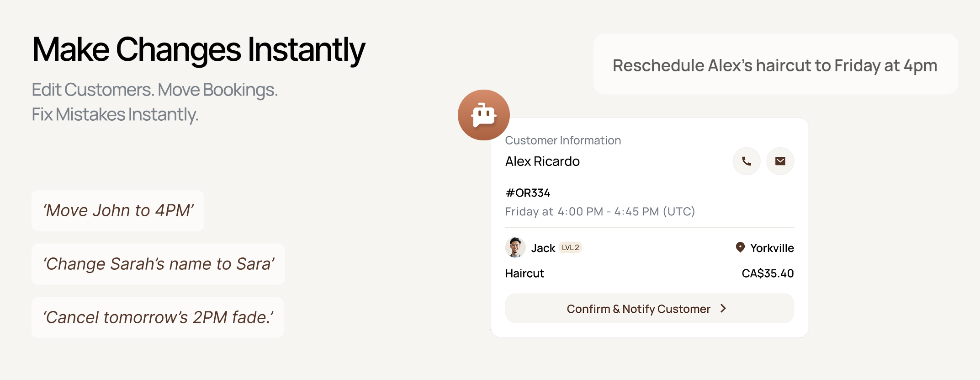Click the Yorkville location pin icon
Viewport: 980px width, 380px height.
740,247
